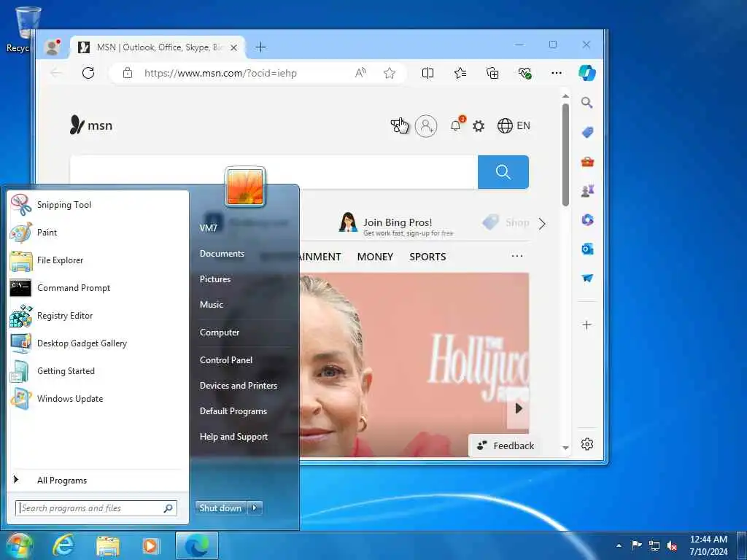The width and height of the screenshot is (747, 560).
Task: Click the blue MSN search button
Action: coord(503,172)
